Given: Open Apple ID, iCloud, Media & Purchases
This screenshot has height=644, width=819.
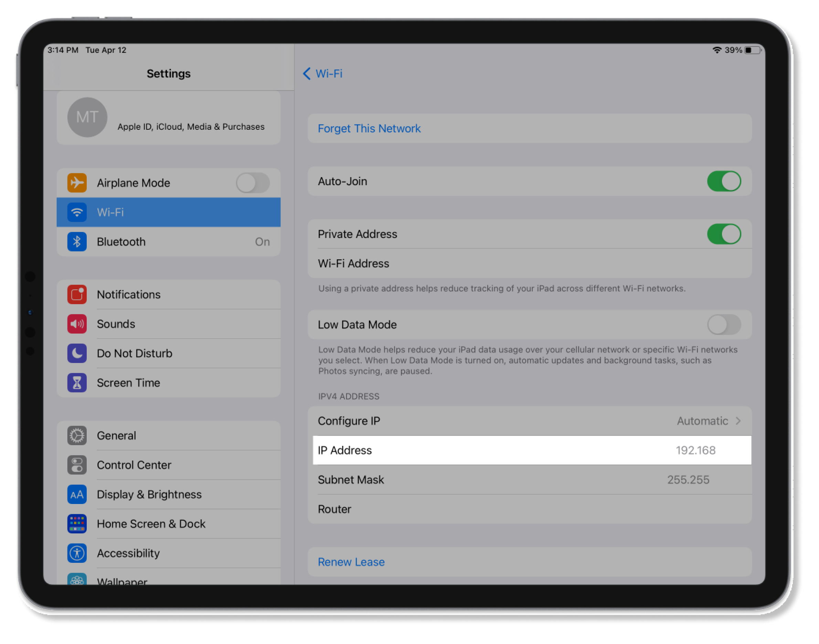Looking at the screenshot, I should (x=169, y=118).
